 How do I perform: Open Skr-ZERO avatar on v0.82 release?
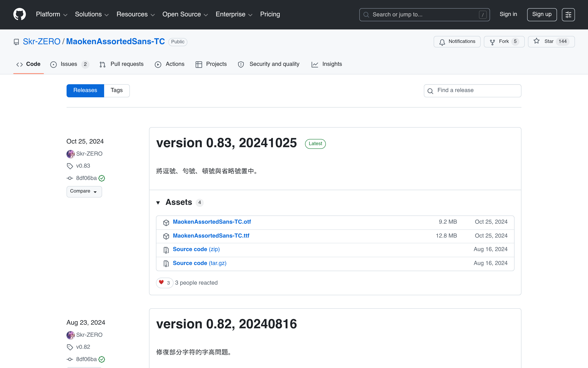(70, 335)
